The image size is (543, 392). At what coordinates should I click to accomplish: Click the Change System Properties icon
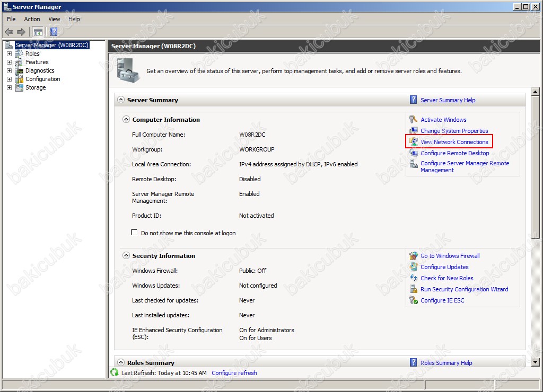pyautogui.click(x=413, y=130)
